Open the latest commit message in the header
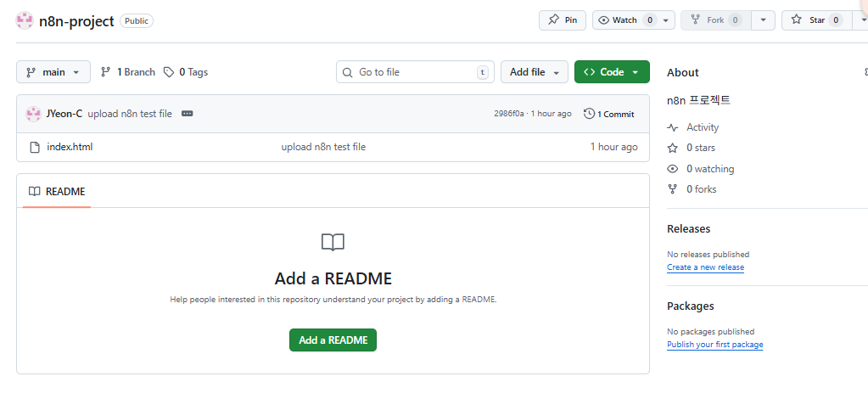 point(130,114)
